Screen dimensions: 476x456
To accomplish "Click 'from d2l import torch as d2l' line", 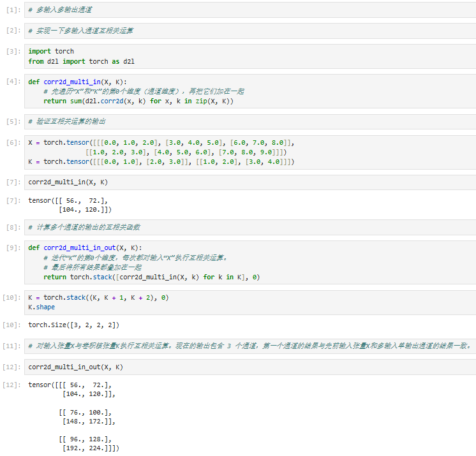I will click(82, 62).
